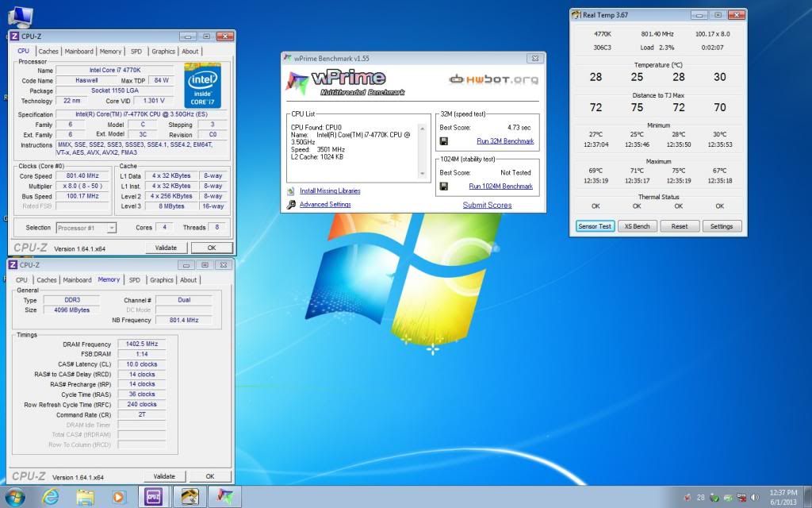
Task: Switch to CPU-Z taskbar button
Action: [154, 497]
